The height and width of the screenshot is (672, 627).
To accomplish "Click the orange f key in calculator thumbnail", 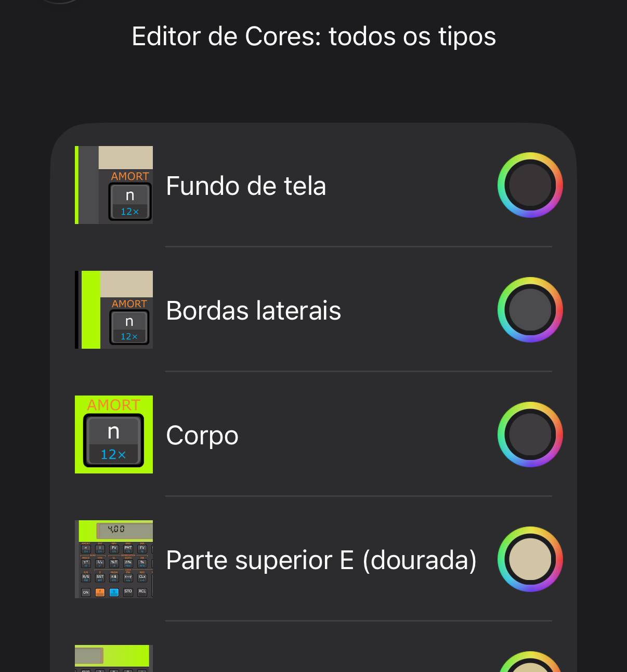I will coord(100,592).
